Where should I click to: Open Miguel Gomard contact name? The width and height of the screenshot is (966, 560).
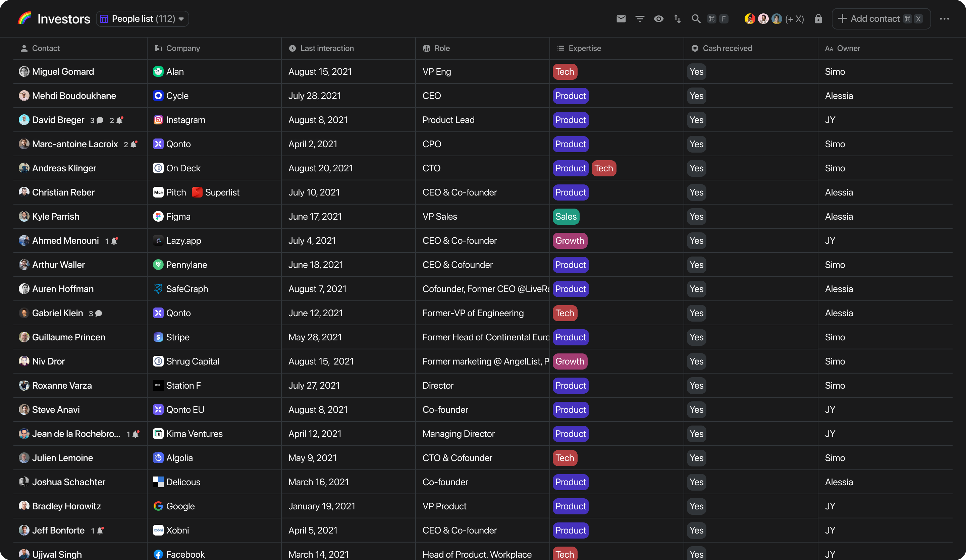click(x=63, y=72)
